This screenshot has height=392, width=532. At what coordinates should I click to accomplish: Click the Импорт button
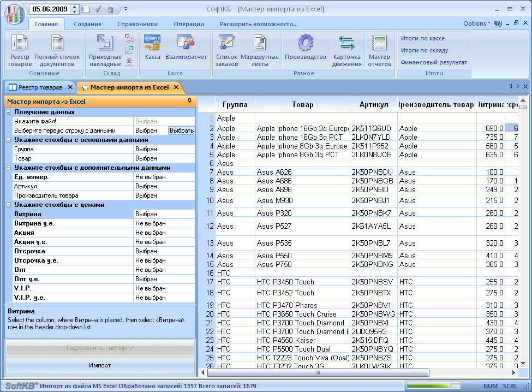click(100, 366)
